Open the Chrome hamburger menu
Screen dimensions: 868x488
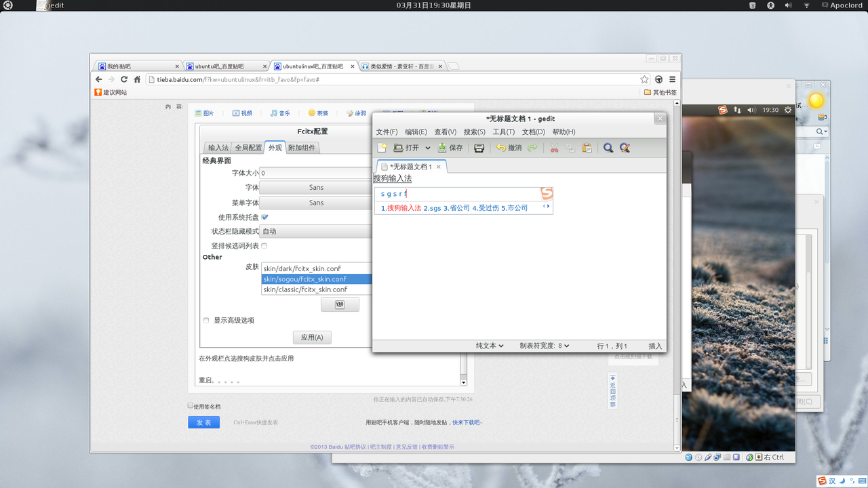click(672, 79)
